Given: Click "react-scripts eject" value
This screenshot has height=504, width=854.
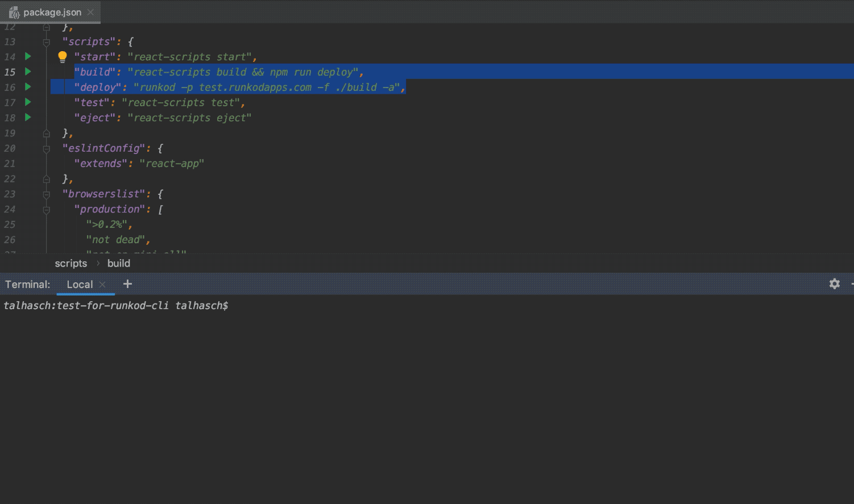Looking at the screenshot, I should point(189,118).
